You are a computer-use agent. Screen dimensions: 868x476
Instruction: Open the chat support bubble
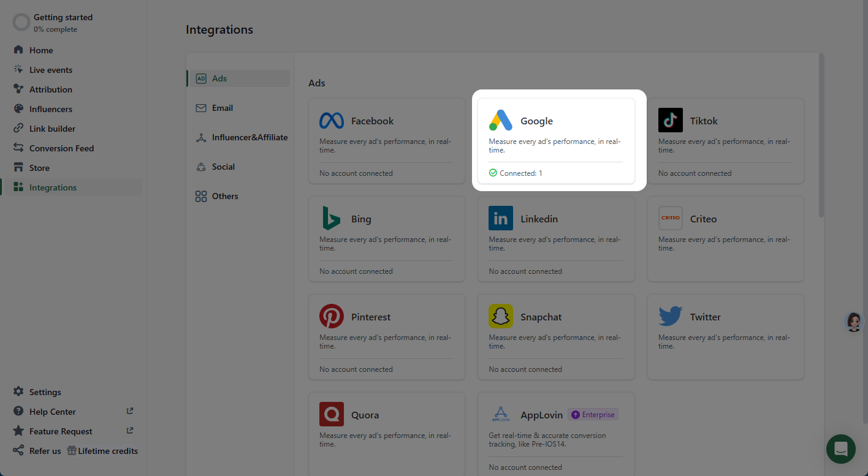[x=841, y=449]
